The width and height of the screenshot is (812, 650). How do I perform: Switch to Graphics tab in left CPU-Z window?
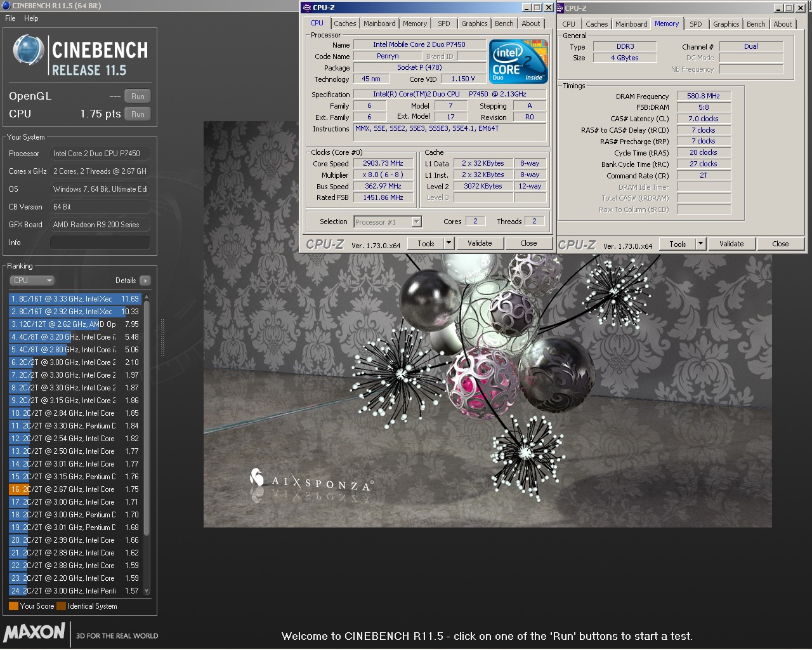pos(475,23)
